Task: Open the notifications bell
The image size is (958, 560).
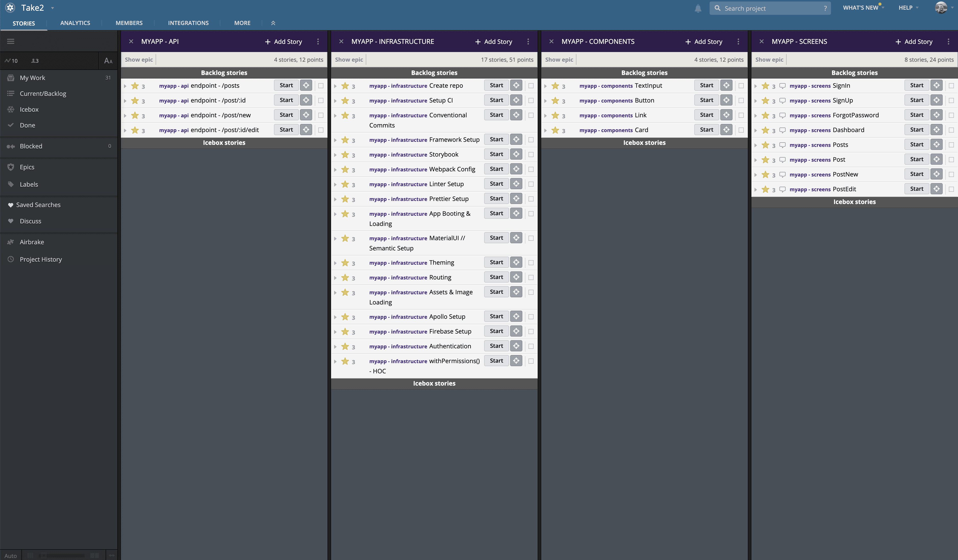Action: click(x=698, y=8)
